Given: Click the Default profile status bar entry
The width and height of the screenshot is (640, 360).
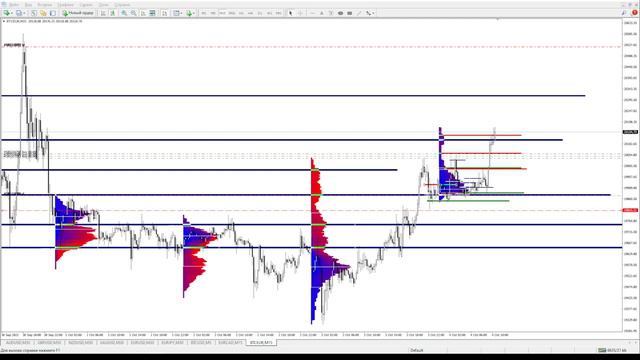Looking at the screenshot, I should click(417, 350).
